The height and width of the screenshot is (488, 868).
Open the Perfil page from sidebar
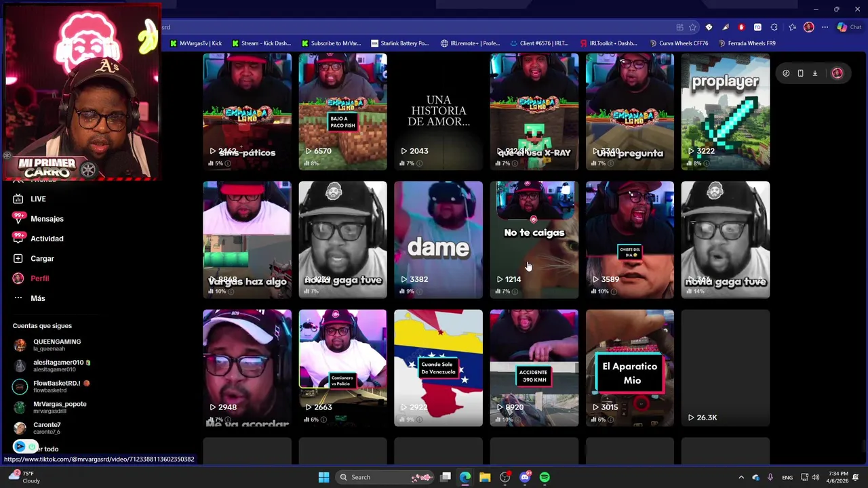tap(31, 278)
